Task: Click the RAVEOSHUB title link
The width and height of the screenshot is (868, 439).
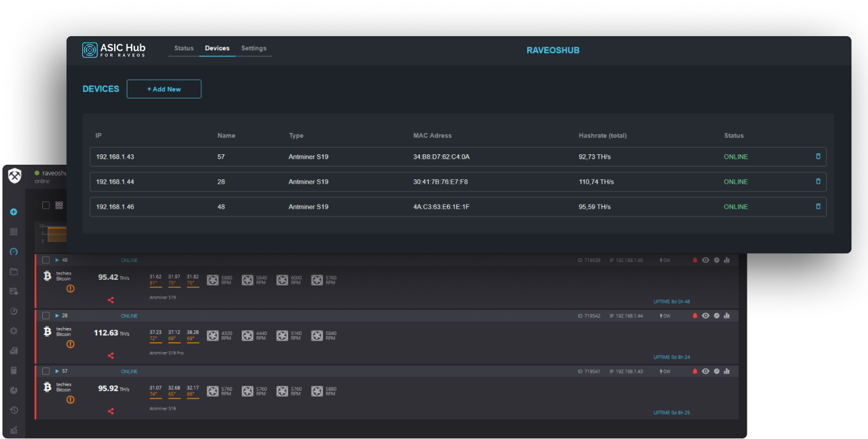Action: [x=553, y=50]
